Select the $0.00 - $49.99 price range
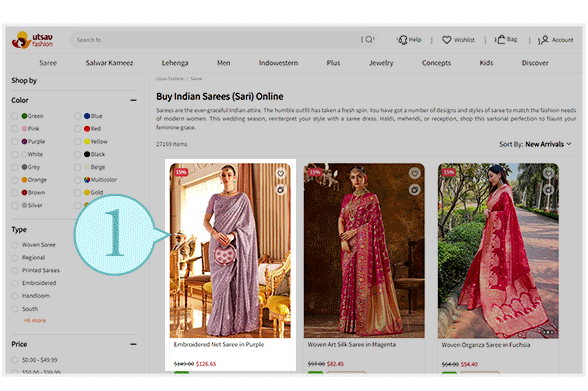 pyautogui.click(x=15, y=360)
